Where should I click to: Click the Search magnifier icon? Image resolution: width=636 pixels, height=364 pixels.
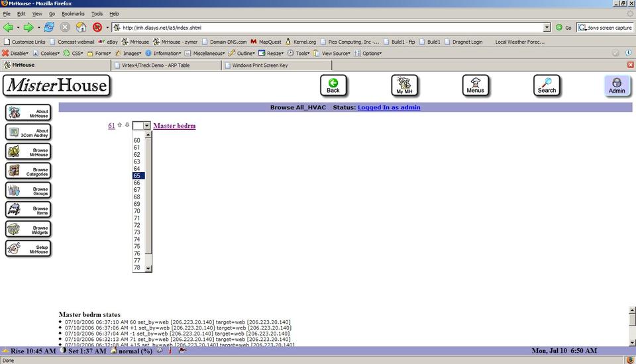(547, 85)
